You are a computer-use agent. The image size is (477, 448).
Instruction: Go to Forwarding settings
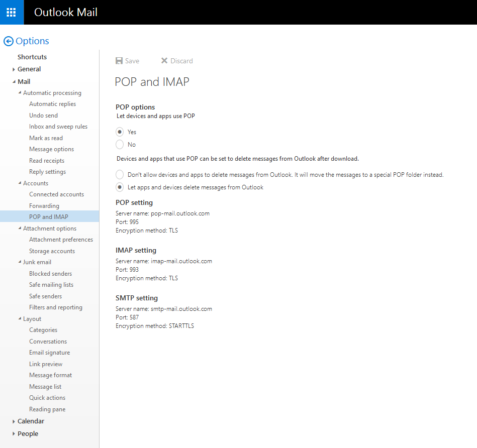pyautogui.click(x=44, y=206)
